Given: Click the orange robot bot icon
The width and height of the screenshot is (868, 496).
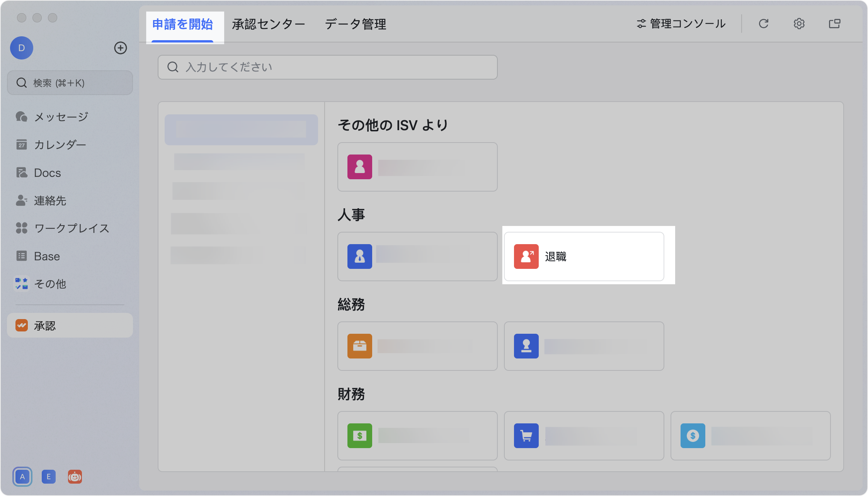Looking at the screenshot, I should (x=75, y=477).
